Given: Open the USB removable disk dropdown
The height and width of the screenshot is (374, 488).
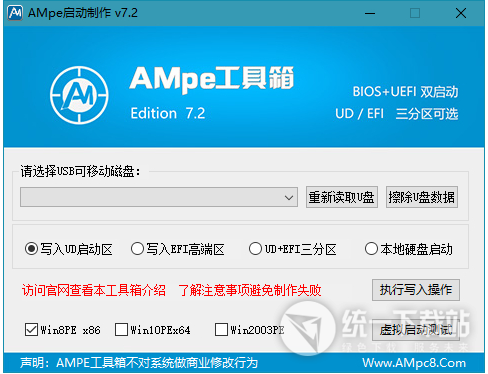Looking at the screenshot, I should 159,197.
